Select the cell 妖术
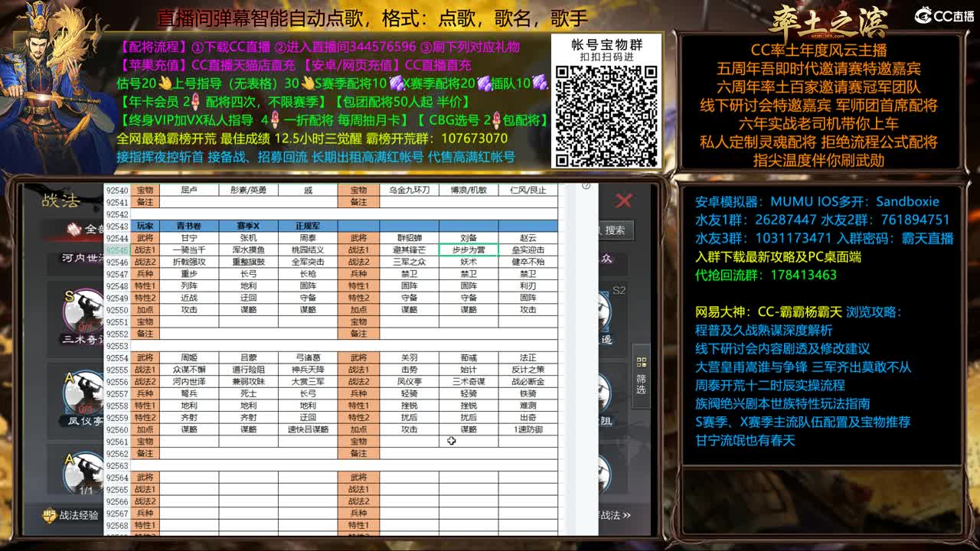 [469, 262]
